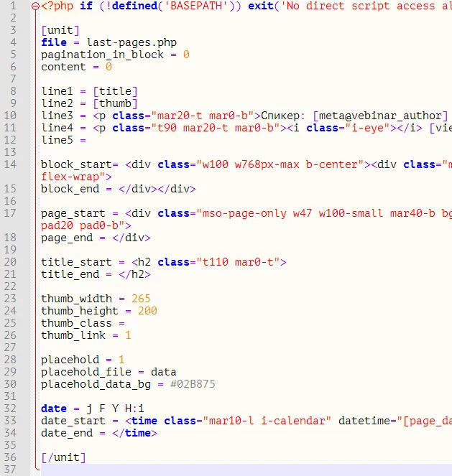This screenshot has width=452, height=476.
Task: Collapse the fold marker beside line 1
Action: pyautogui.click(x=36, y=6)
